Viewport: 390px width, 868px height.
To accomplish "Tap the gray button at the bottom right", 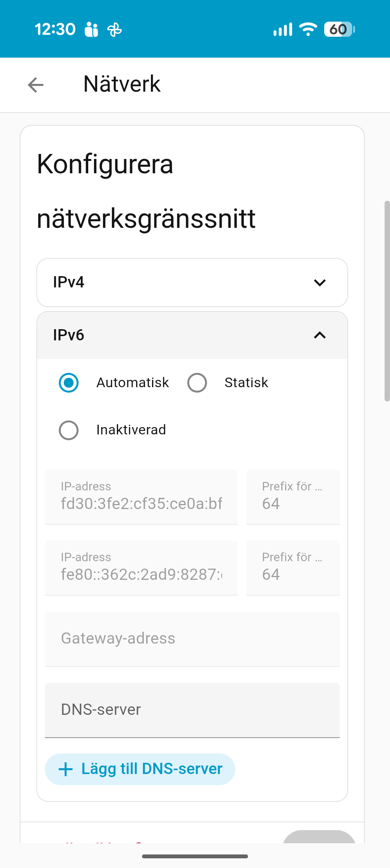I will [x=319, y=837].
